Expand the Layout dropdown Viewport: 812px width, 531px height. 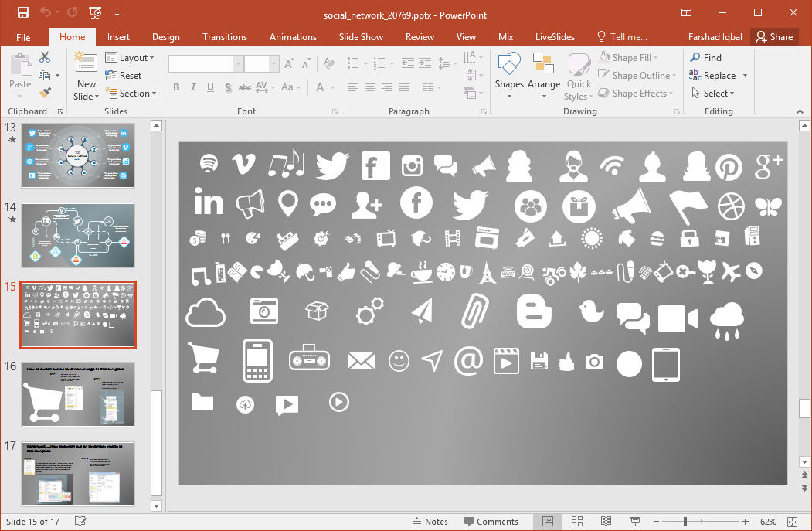click(130, 58)
